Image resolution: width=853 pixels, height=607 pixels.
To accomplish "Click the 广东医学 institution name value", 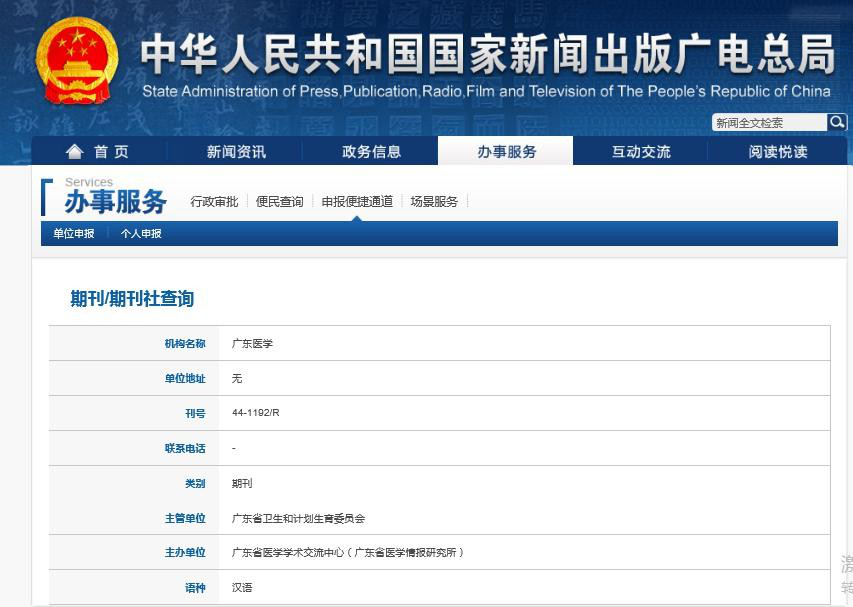I will coord(252,344).
